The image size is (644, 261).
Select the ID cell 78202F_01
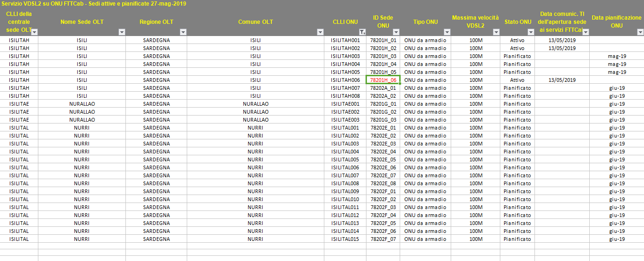(x=383, y=191)
